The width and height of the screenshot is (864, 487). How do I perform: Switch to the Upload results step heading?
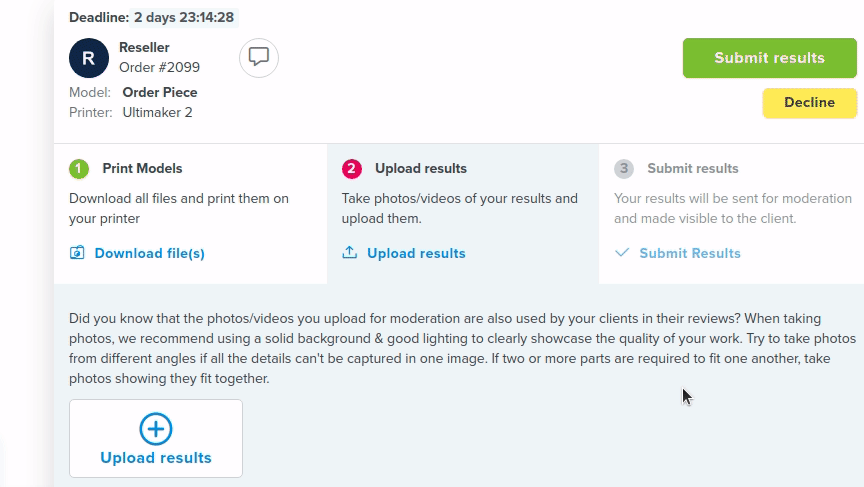(x=421, y=169)
